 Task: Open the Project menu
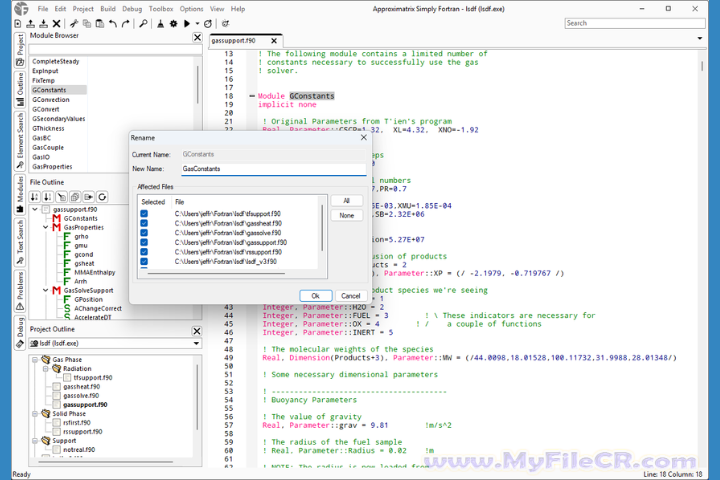pos(83,9)
